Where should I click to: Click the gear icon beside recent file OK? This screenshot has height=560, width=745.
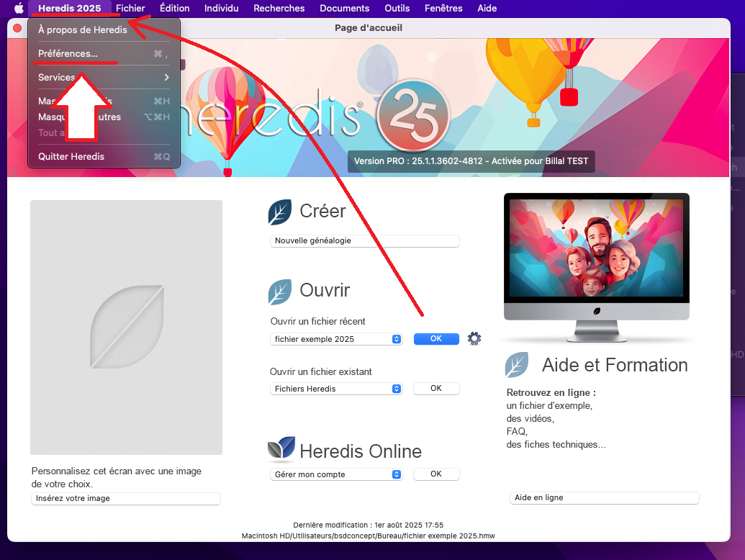pos(474,339)
